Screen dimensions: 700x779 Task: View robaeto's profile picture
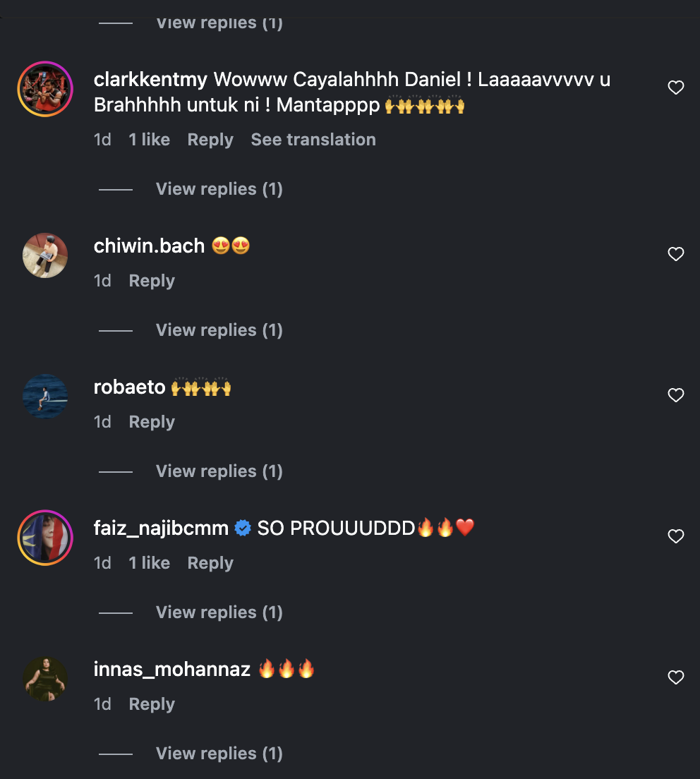[45, 397]
